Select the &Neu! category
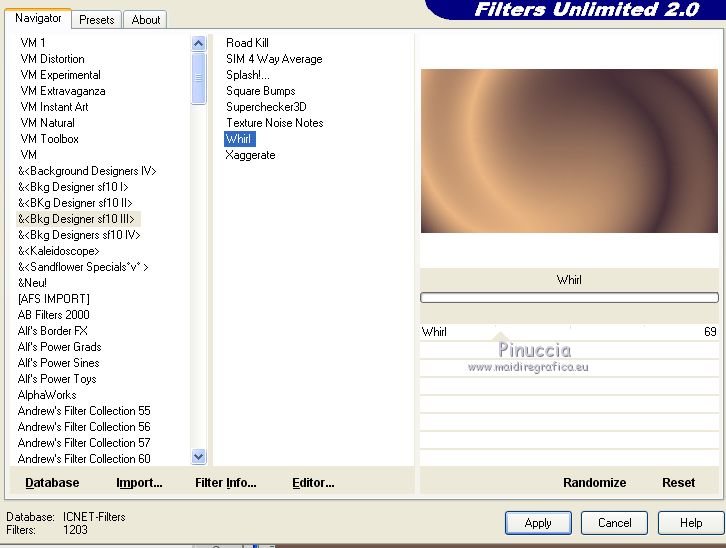726x548 pixels. 32,283
